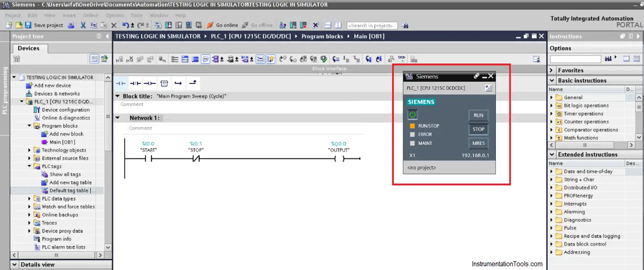This screenshot has width=644, height=270.
Task: Click the PLCSIM power button icon
Action: pyautogui.click(x=413, y=114)
